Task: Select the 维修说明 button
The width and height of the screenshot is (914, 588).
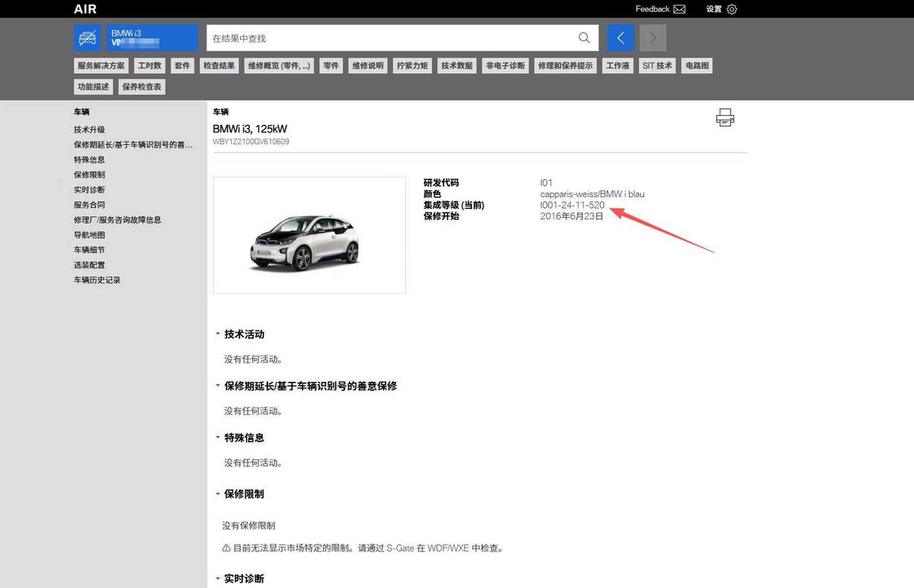Action: click(x=367, y=66)
